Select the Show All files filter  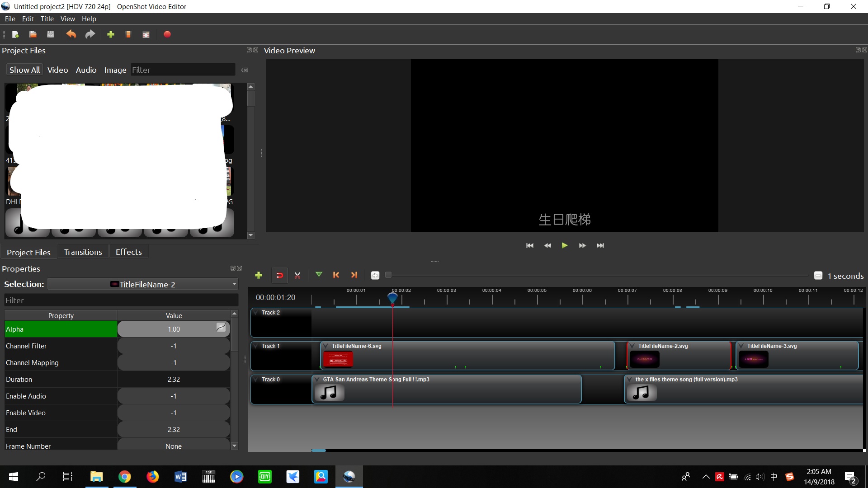click(24, 70)
